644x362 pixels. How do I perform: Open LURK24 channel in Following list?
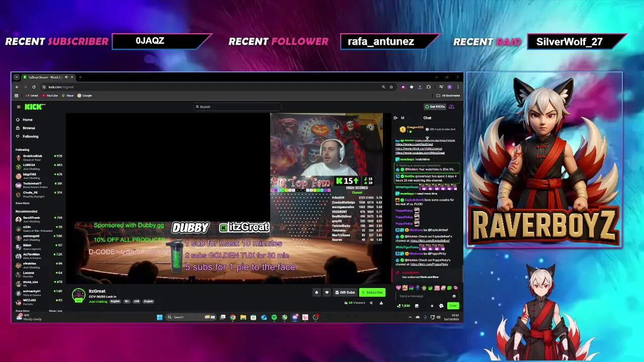39,166
